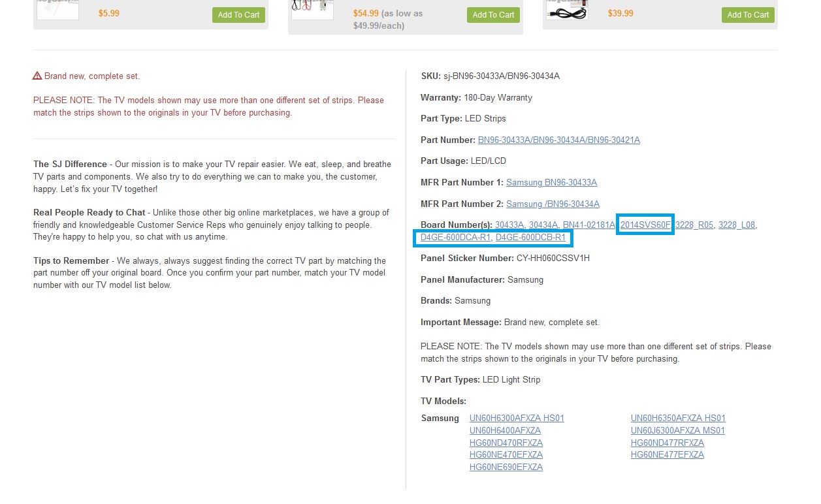The image size is (821, 504).
Task: Click the $39.99 price
Action: click(x=620, y=13)
